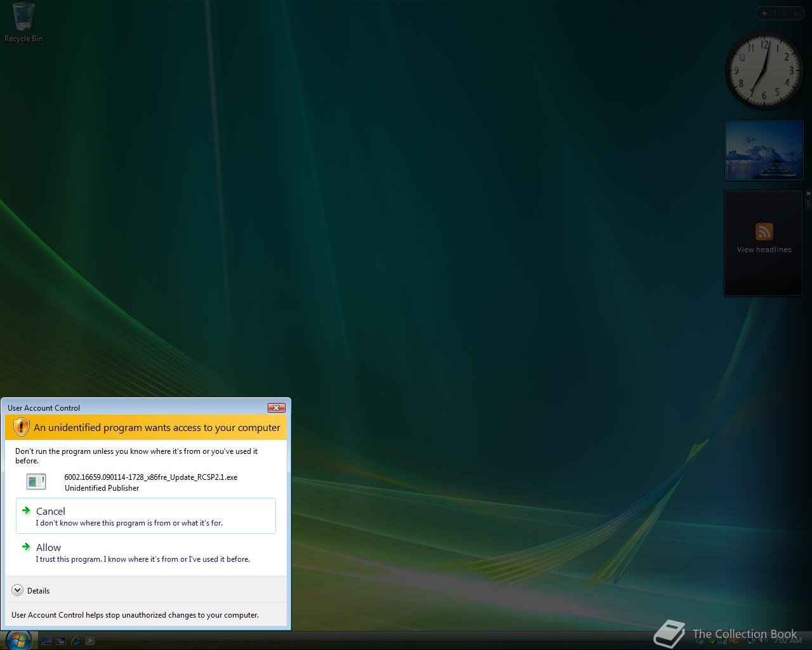Click the yellow security shield icon
The width and height of the screenshot is (812, 650).
coord(21,427)
